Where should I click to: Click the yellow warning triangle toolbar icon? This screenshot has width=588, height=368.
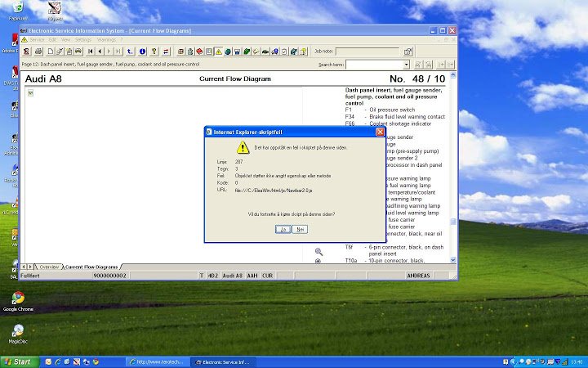tap(218, 52)
